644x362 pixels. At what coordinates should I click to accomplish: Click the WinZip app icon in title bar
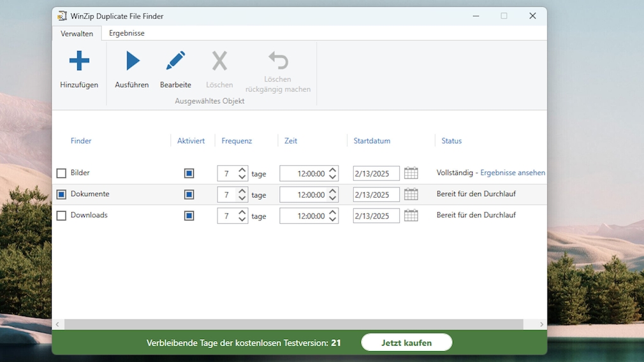click(62, 16)
